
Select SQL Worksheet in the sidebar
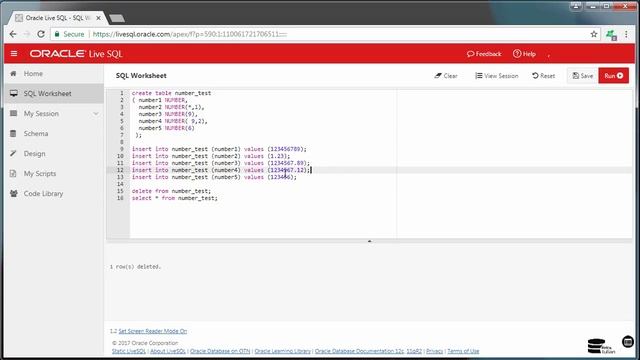[x=54, y=93]
